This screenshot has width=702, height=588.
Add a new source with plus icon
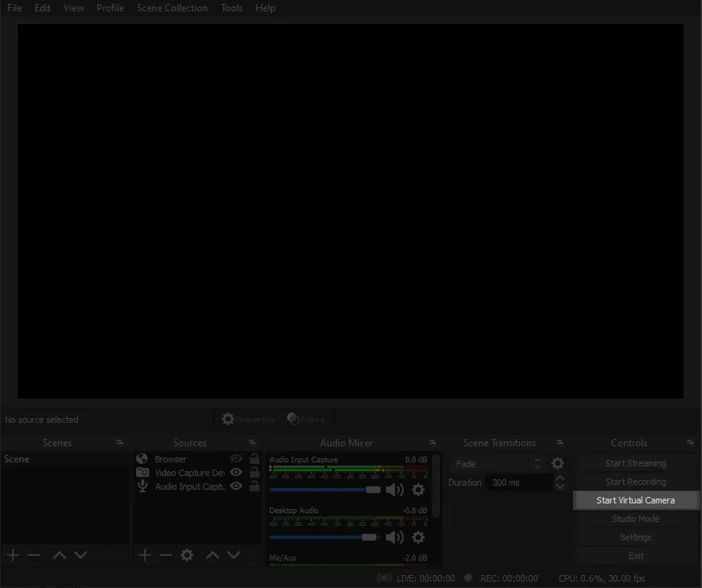click(x=144, y=555)
